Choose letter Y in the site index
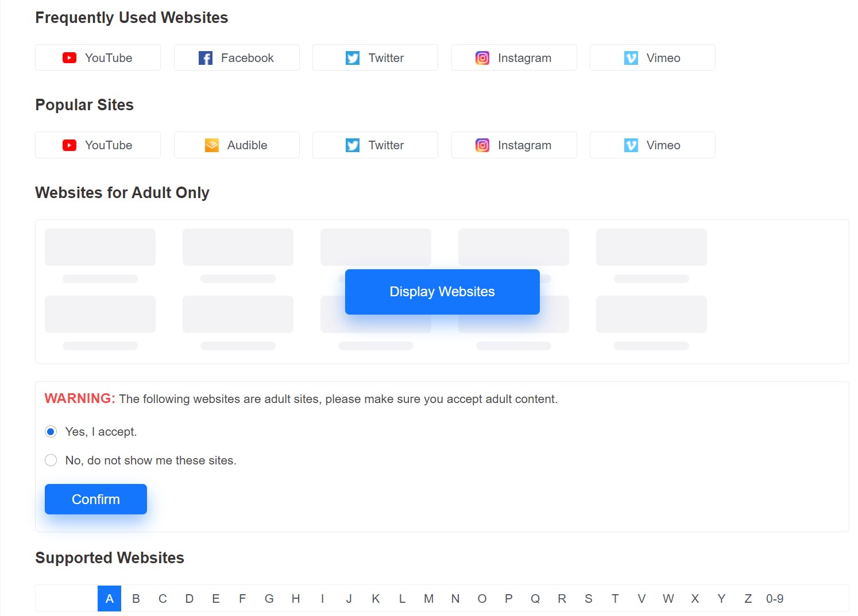858x616 pixels. click(x=721, y=599)
